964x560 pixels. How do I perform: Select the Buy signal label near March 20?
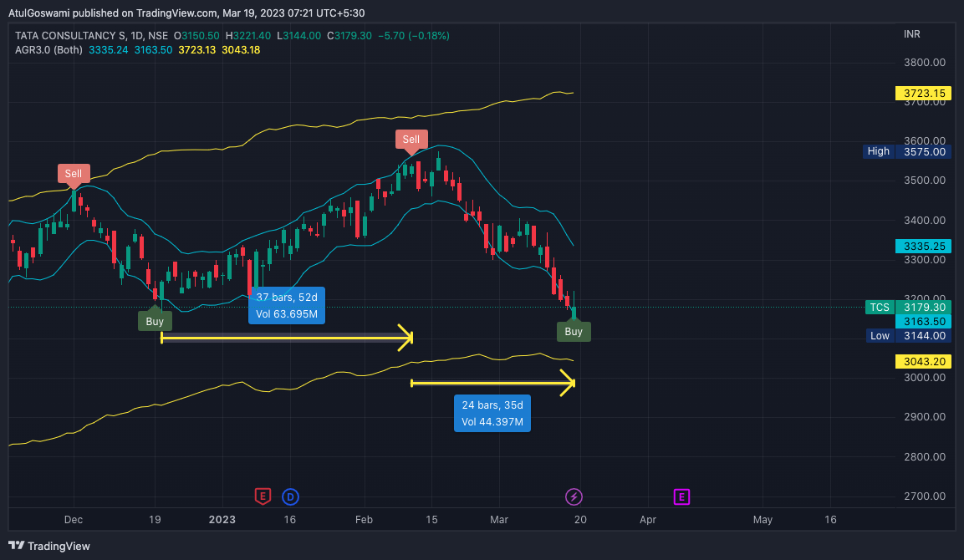coord(574,331)
